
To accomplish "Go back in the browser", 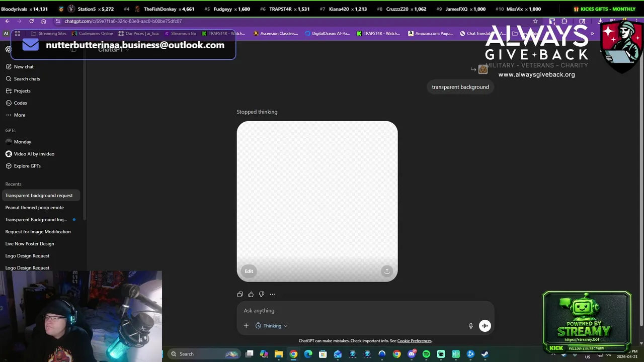I will pos(7,21).
